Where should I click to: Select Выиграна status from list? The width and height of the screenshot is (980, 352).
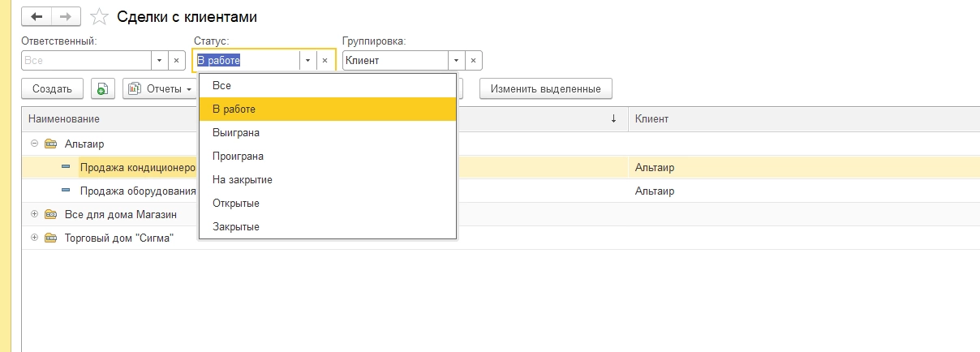coord(236,132)
